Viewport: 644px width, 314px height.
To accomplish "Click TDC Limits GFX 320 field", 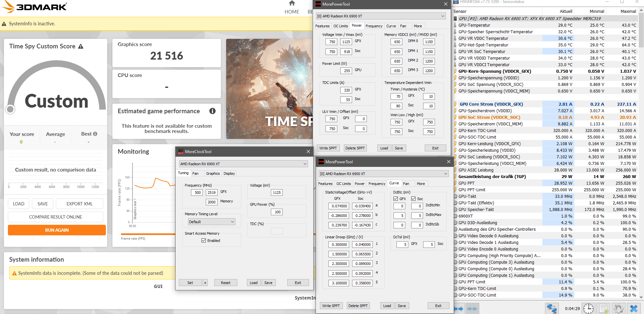I will (346, 90).
